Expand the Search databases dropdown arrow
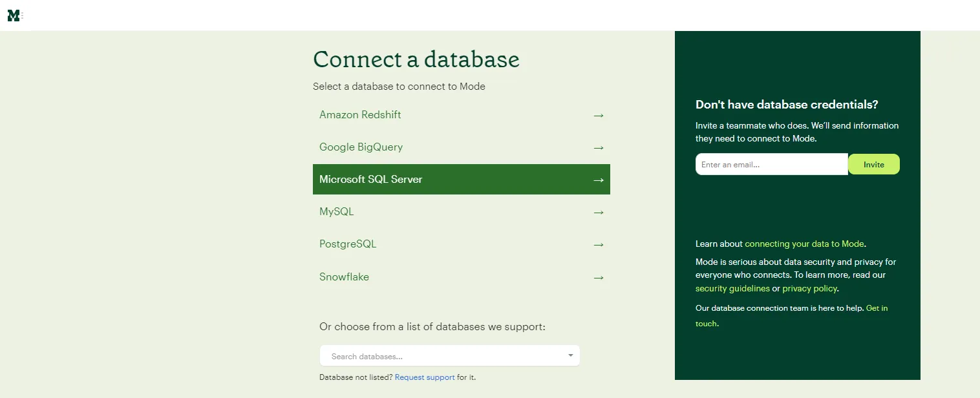The image size is (980, 398). pyautogui.click(x=570, y=355)
